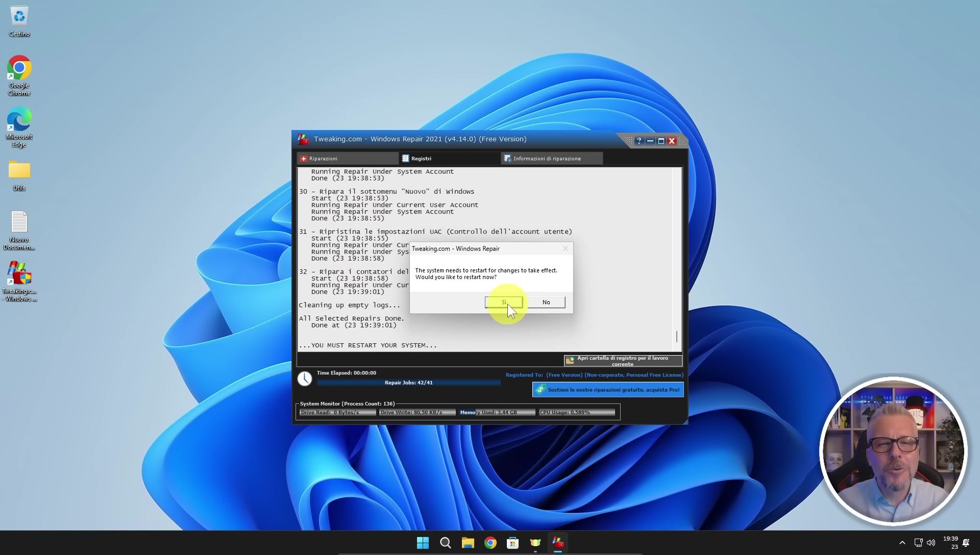
Task: Click the Tweaking.com app icon in title bar
Action: 303,139
